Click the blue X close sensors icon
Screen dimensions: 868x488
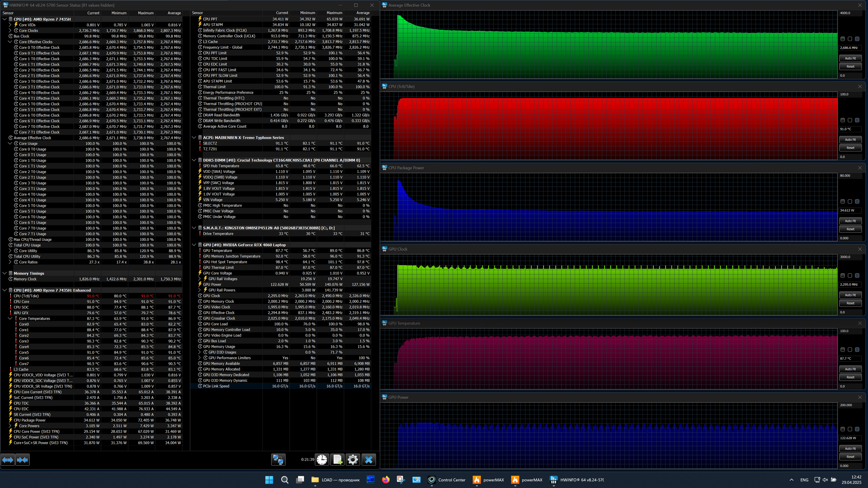[x=369, y=460]
